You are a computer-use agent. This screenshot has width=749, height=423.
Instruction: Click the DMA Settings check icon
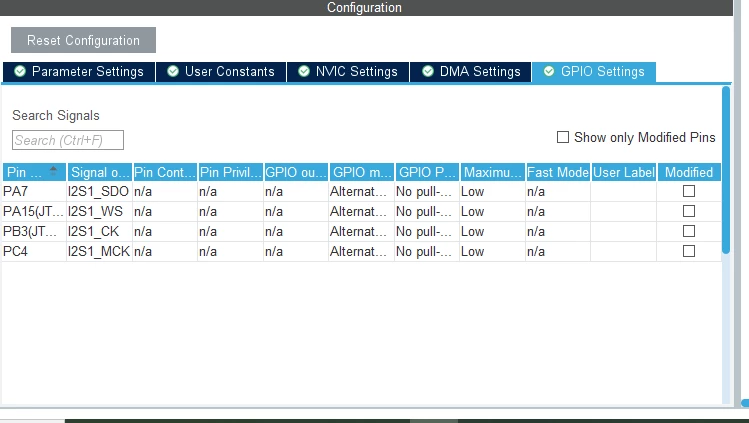tap(428, 71)
